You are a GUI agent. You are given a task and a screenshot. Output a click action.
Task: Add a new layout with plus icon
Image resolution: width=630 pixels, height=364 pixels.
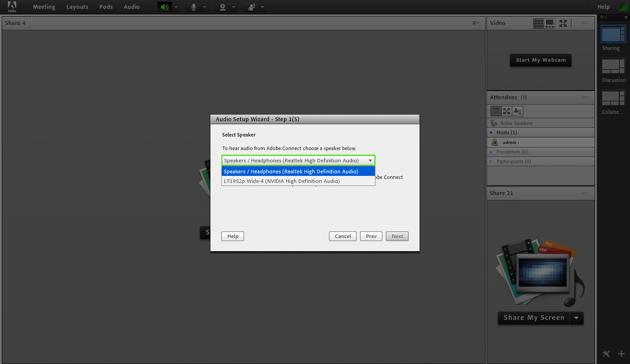coord(621,353)
